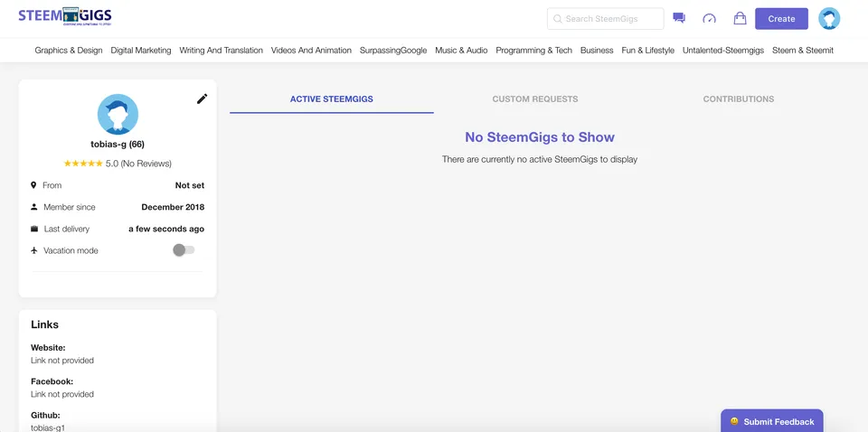
Task: Open the user avatar menu in header
Action: tap(829, 18)
